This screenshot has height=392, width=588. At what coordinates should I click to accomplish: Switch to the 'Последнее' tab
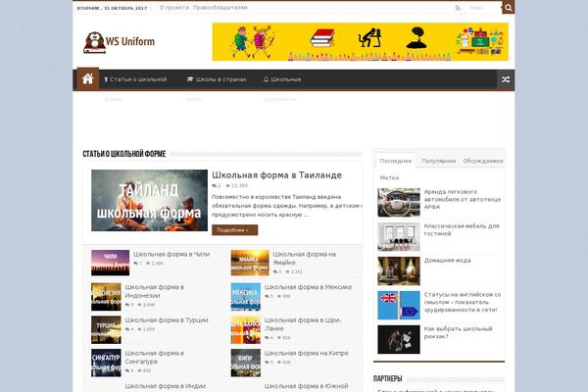pyautogui.click(x=396, y=161)
